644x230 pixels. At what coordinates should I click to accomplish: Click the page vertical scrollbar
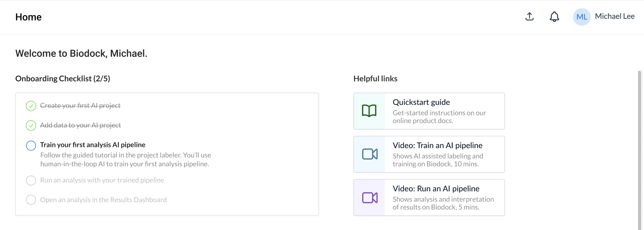(639, 150)
